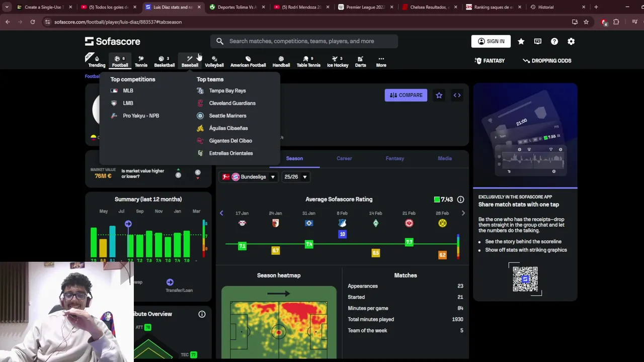Show rating info icon next to 7.43
This screenshot has width=644, height=362.
(x=460, y=200)
